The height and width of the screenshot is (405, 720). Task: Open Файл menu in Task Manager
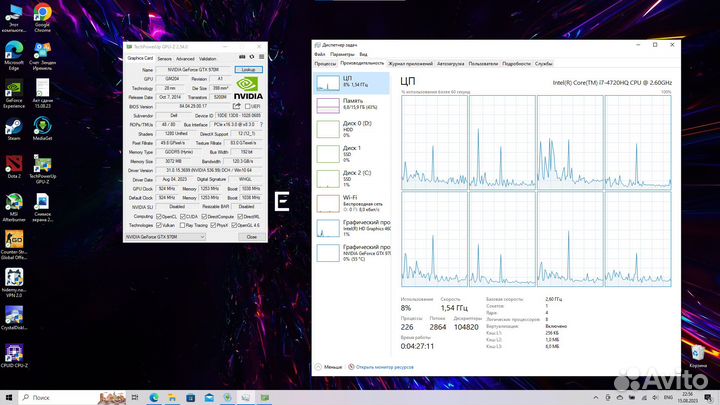320,55
